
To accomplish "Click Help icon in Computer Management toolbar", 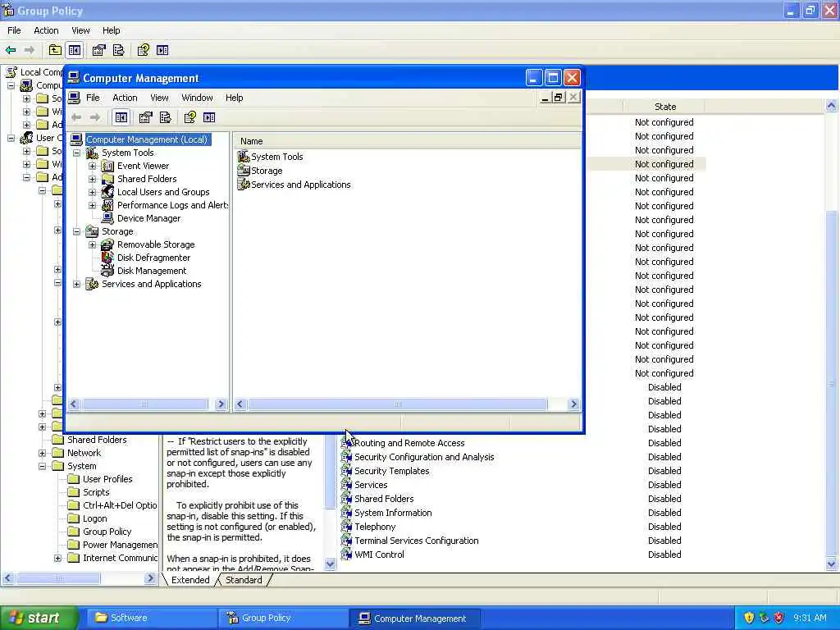I will (189, 117).
